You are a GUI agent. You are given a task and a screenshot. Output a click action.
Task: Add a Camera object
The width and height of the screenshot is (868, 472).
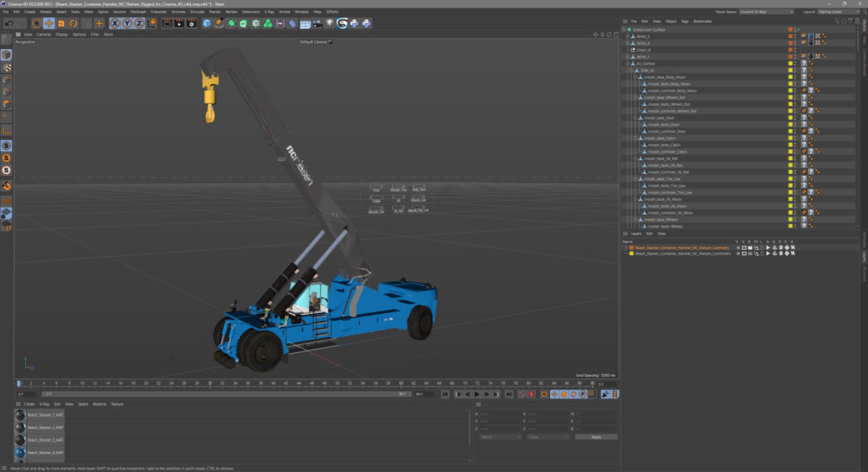(317, 24)
